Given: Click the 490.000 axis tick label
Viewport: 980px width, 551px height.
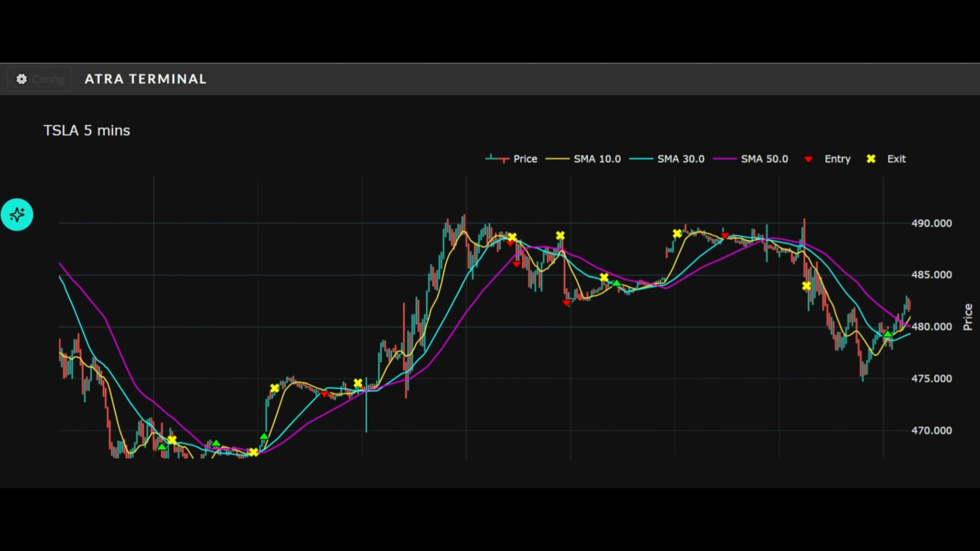Looking at the screenshot, I should [931, 223].
